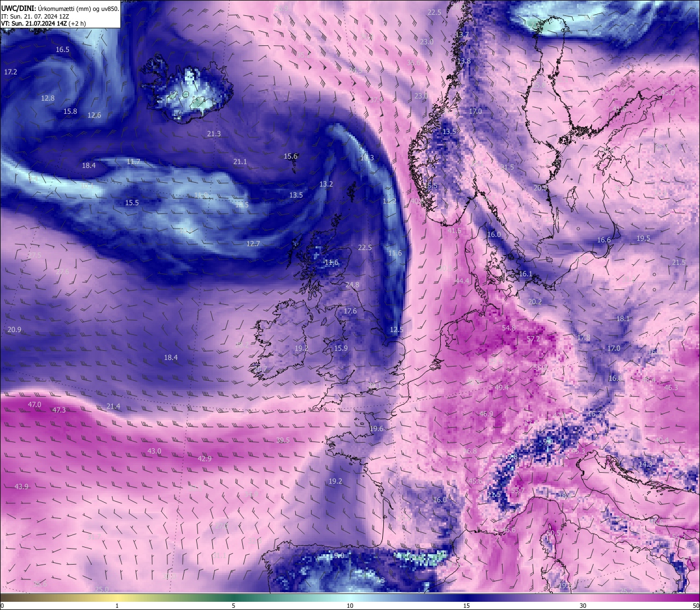Select the 15.9 value label
Image resolution: width=700 pixels, height=610 pixels.
pyautogui.click(x=341, y=348)
